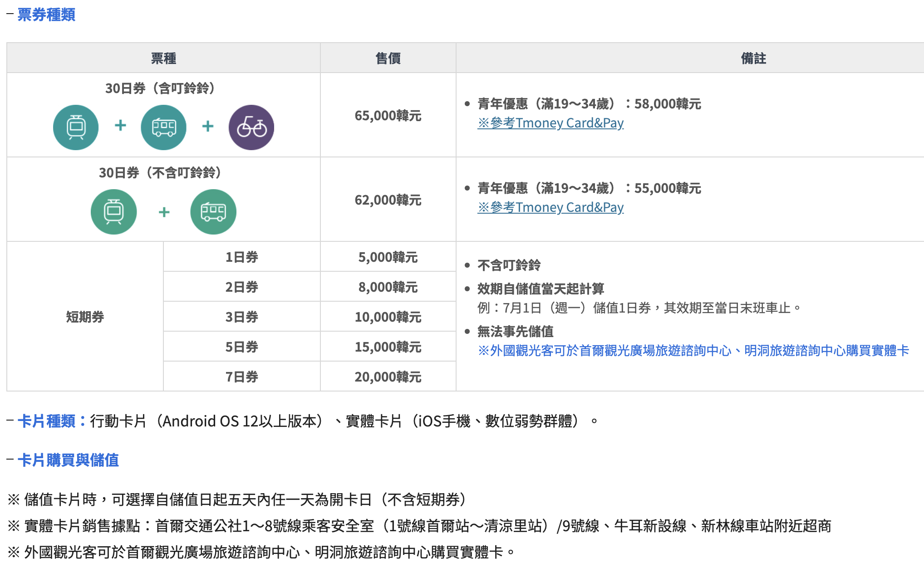Open the Tmoney Card&Pay link beside 55,000韓元
Image resolution: width=924 pixels, height=563 pixels.
point(550,207)
